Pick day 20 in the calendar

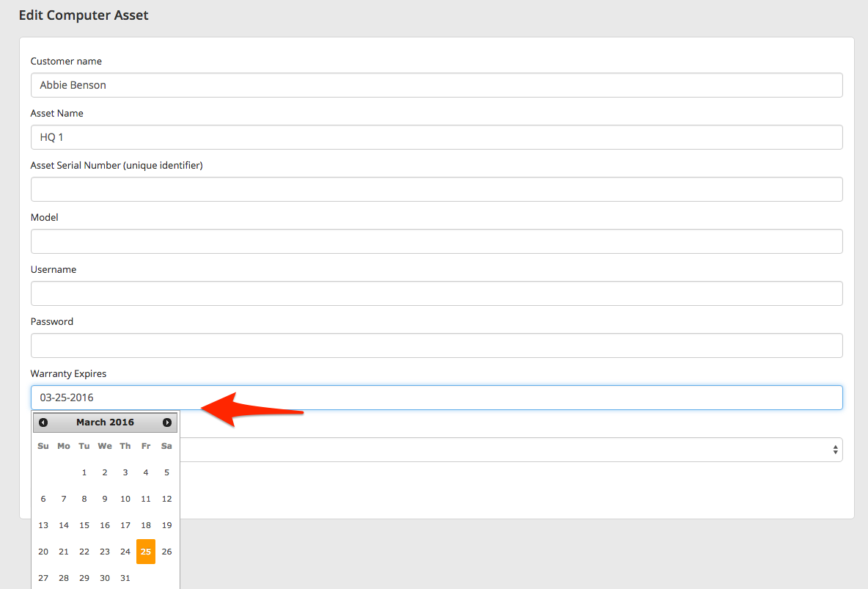point(43,552)
